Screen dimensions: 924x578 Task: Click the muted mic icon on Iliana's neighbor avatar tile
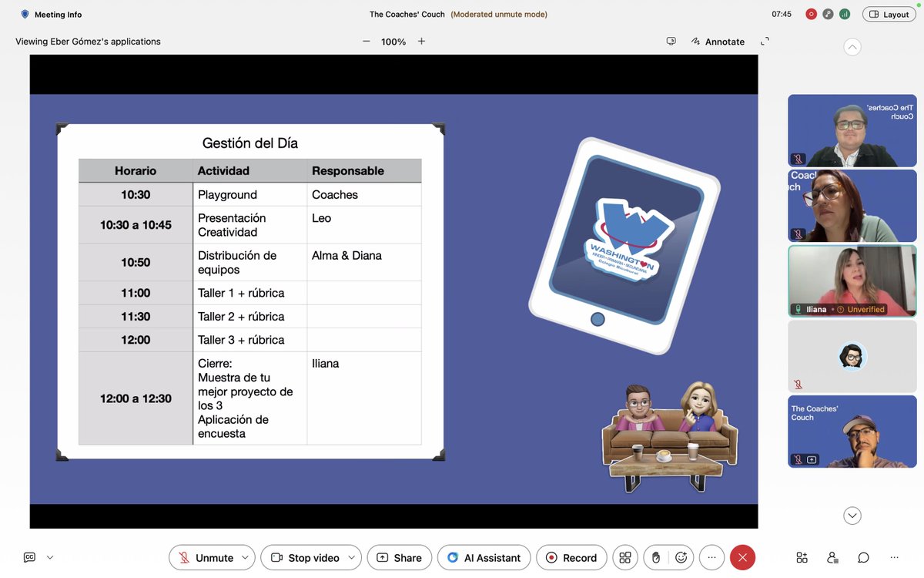click(x=798, y=384)
